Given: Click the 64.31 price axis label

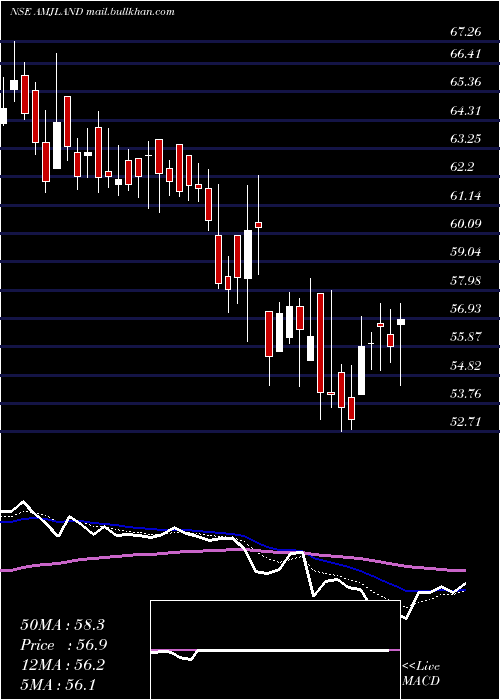Looking at the screenshot, I should [466, 110].
